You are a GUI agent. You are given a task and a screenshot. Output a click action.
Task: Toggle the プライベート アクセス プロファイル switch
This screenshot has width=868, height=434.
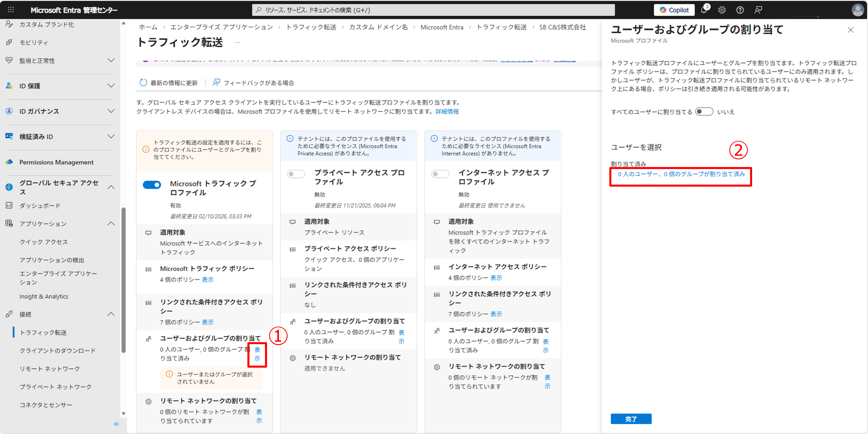(x=296, y=174)
